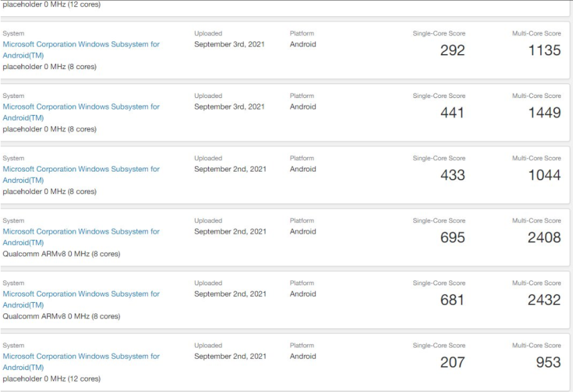
Task: Click the Android platform label in the 207 score row
Action: (303, 356)
